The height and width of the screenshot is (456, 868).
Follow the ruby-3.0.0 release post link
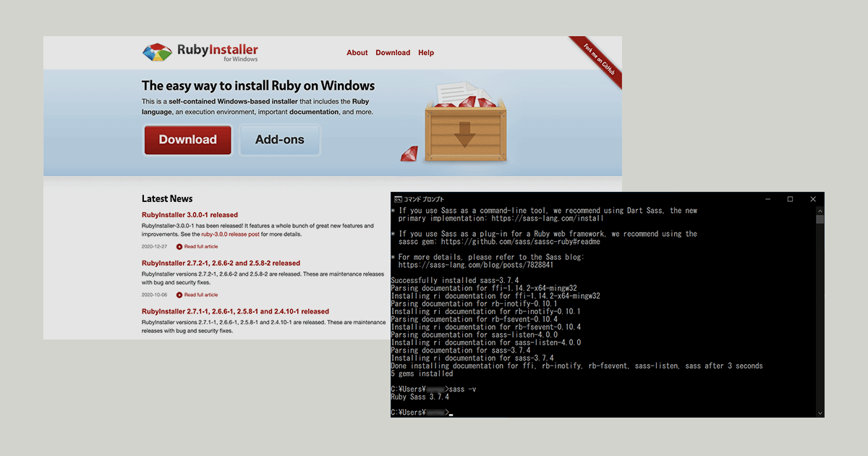tap(230, 235)
